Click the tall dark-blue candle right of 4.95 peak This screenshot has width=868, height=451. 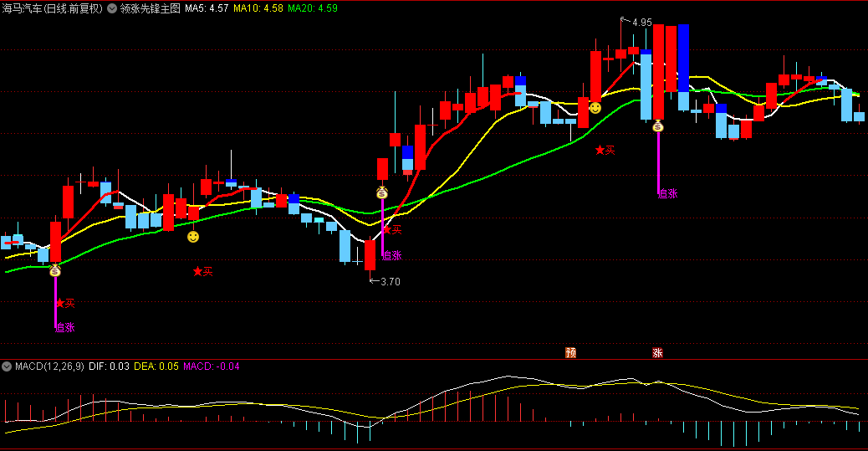[x=684, y=59]
